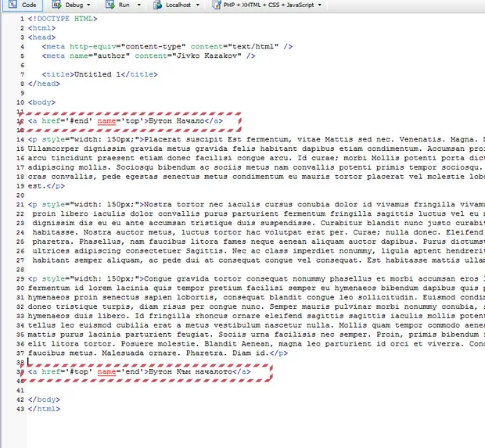Click line number 28 in the gutter
The image size is (485, 448).
click(20, 270)
